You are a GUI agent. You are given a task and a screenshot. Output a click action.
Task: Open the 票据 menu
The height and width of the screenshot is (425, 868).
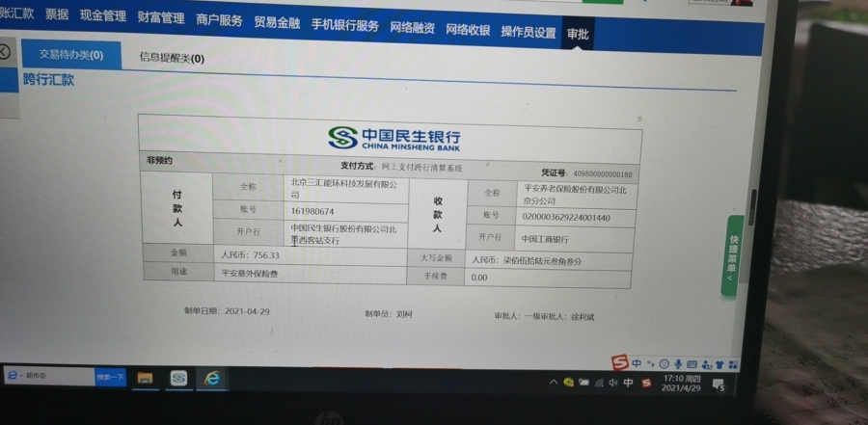tap(57, 14)
